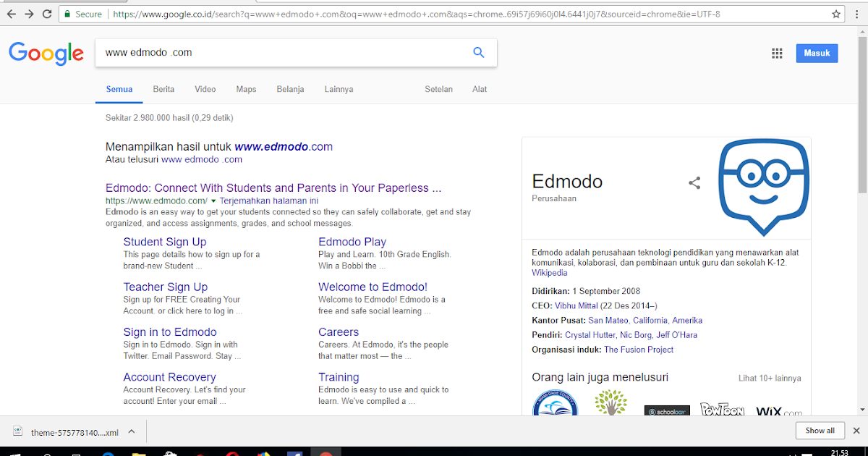Click the share icon in Edmodo panel

(x=694, y=183)
